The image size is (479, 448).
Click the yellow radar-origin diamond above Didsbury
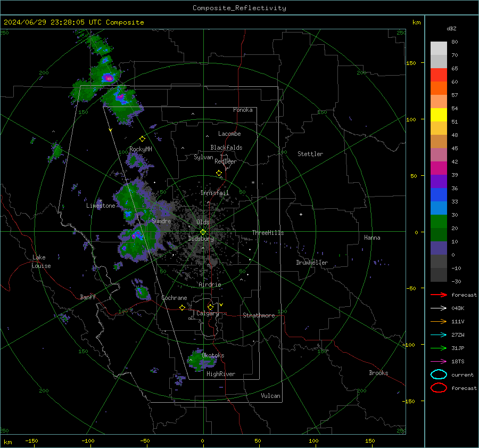point(203,232)
